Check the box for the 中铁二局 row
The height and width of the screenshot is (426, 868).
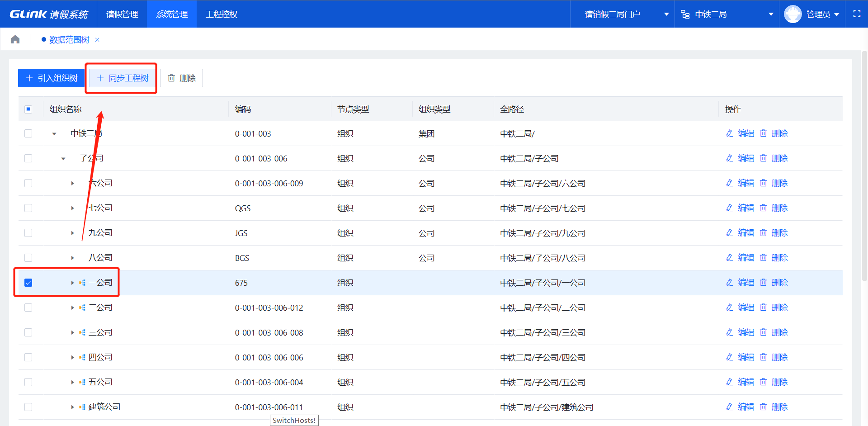pyautogui.click(x=28, y=133)
